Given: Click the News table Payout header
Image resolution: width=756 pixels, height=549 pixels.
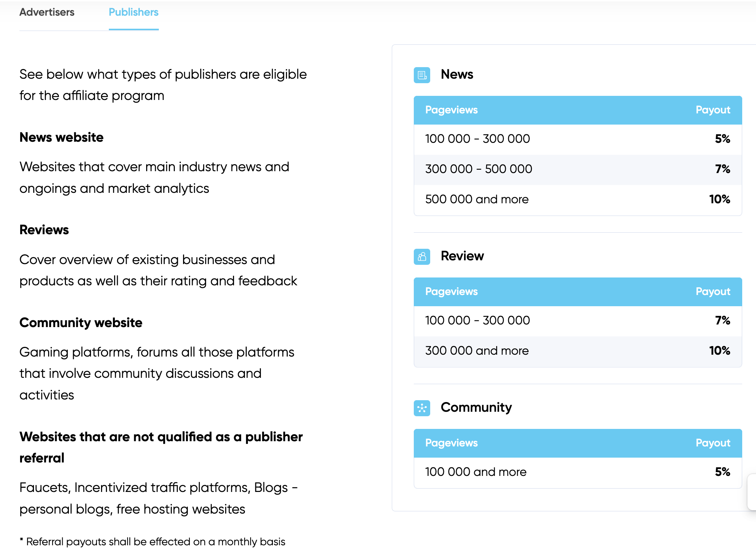Looking at the screenshot, I should pos(712,110).
